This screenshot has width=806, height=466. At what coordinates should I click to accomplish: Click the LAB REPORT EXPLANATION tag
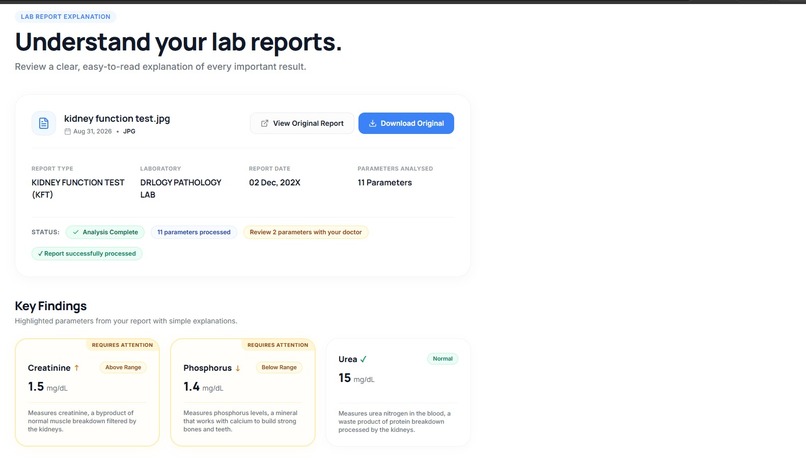tap(65, 16)
